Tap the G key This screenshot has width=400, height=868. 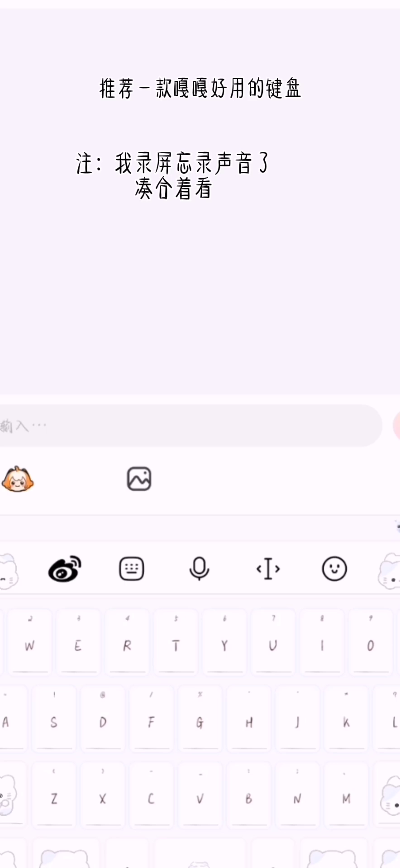coord(200,717)
